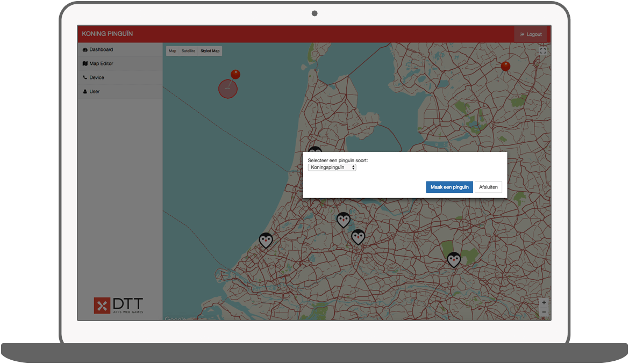
Task: Click the Map Editor map icon
Action: click(85, 64)
